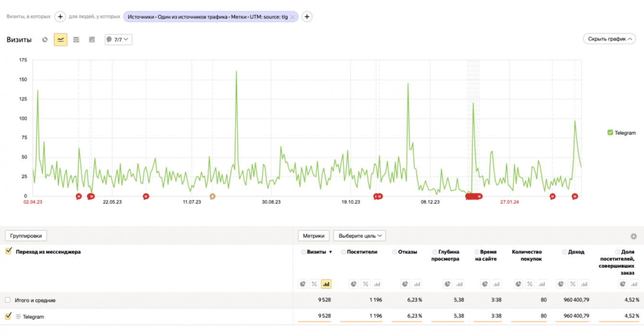Viewport: 644px width, 334px height.
Task: Click percent icon under Визиты column
Action: click(x=314, y=284)
